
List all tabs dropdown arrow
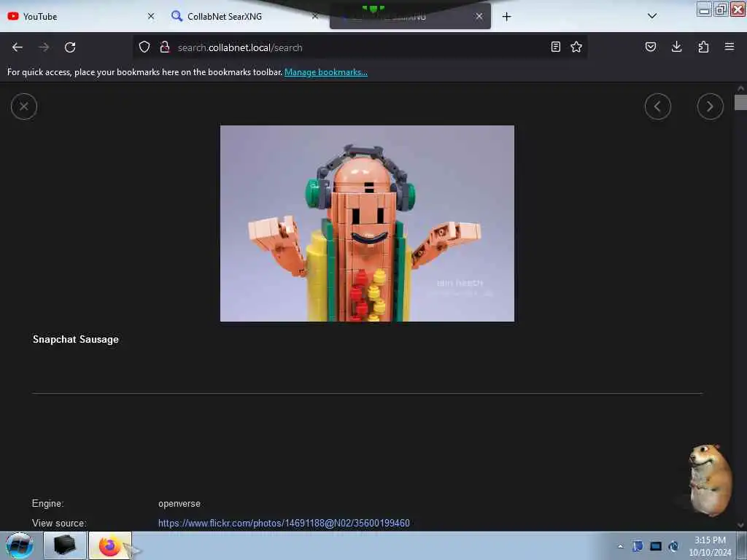(x=652, y=16)
